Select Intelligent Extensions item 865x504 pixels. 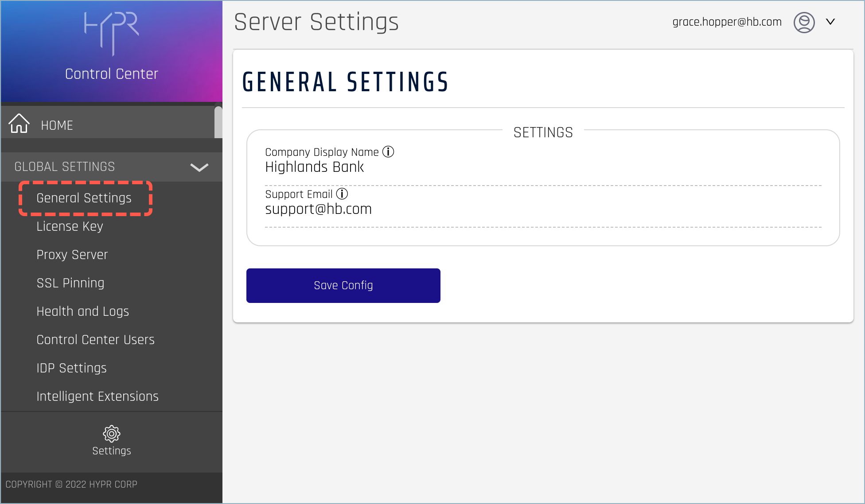tap(97, 396)
